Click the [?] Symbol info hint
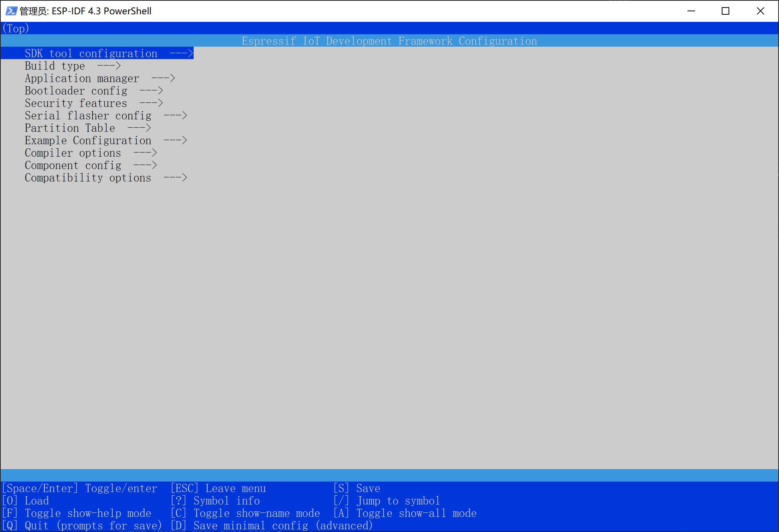This screenshot has height=532, width=779. (x=215, y=500)
